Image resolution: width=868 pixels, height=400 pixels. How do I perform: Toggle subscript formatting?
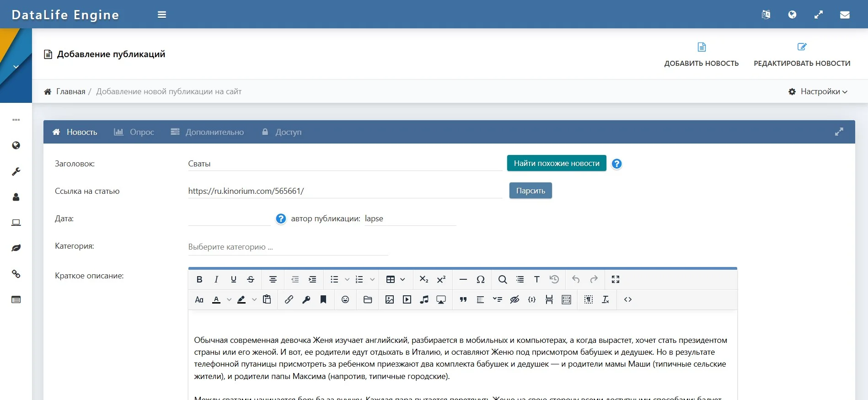point(424,279)
